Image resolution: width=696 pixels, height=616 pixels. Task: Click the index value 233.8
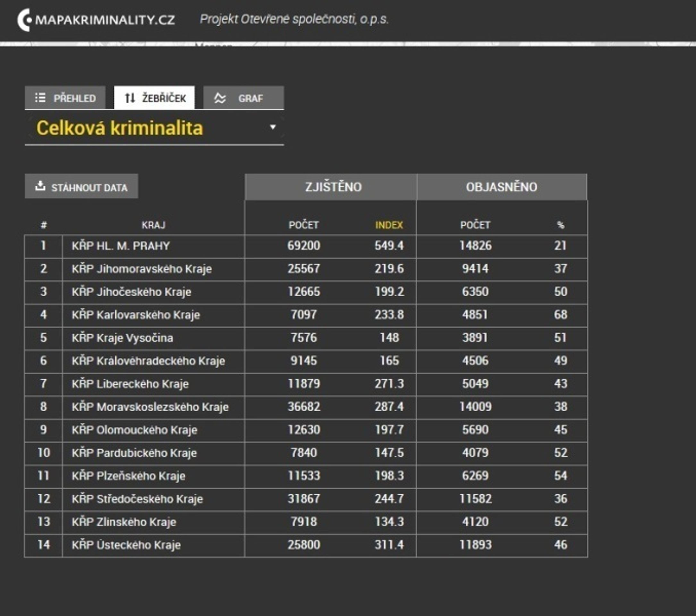pos(389,315)
